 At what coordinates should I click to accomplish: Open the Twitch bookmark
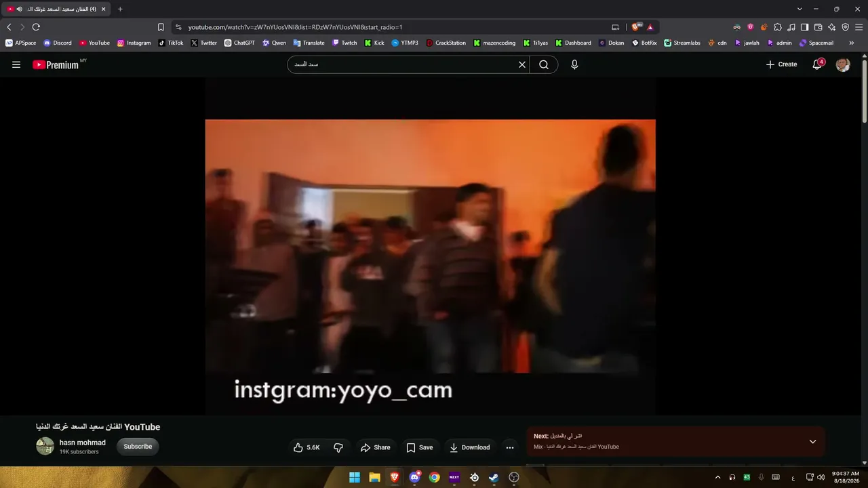coord(344,43)
